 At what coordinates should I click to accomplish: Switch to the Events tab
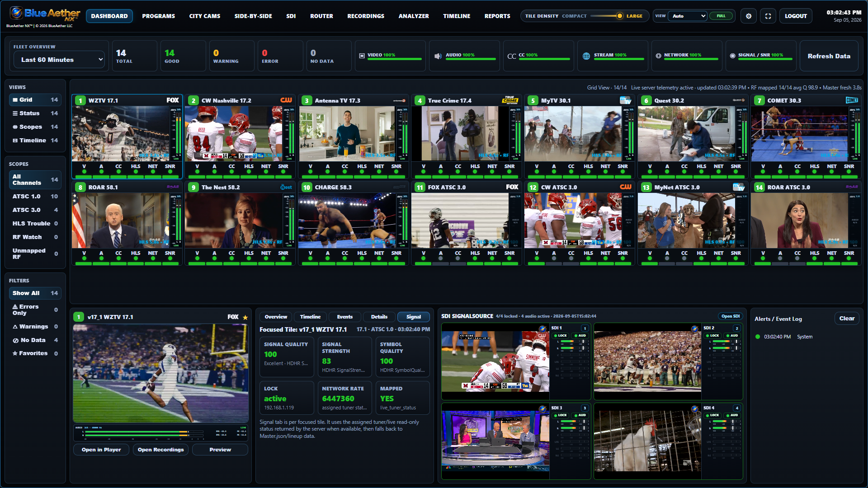345,317
